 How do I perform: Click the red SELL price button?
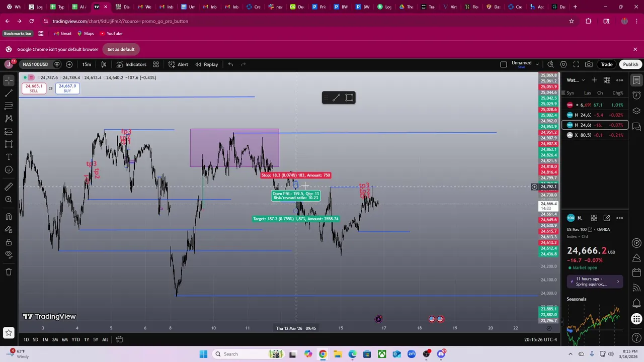click(x=34, y=88)
